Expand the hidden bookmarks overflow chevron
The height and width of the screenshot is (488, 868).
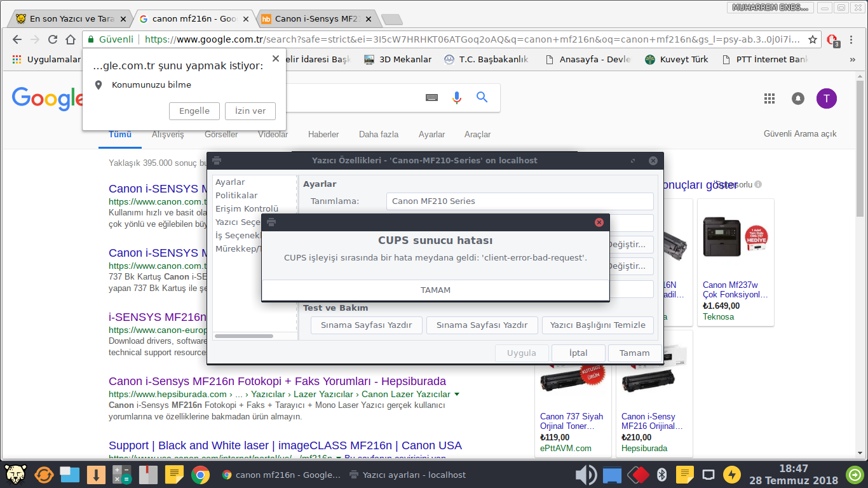852,60
